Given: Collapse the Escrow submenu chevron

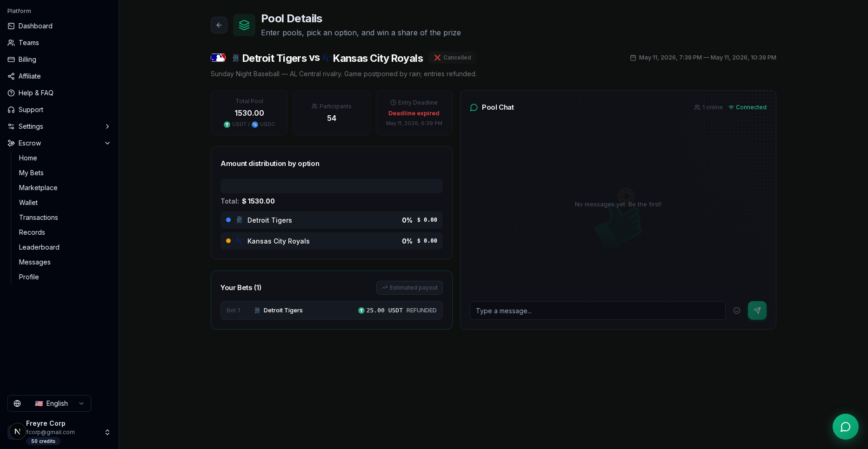Looking at the screenshot, I should click(x=107, y=143).
